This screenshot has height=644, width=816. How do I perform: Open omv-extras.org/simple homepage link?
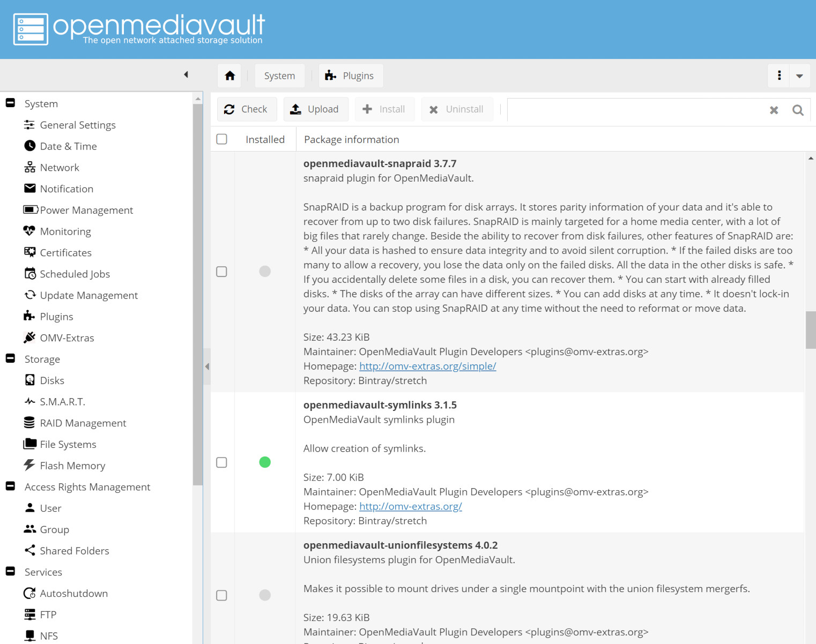(427, 366)
